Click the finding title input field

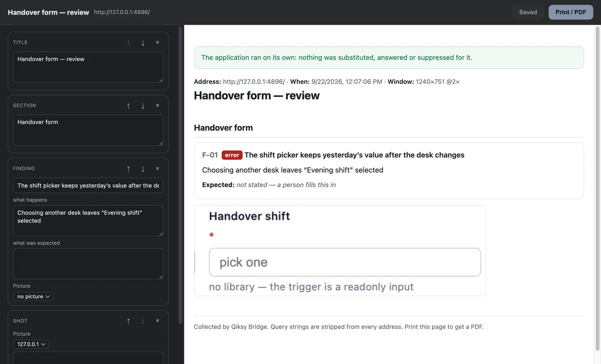88,186
